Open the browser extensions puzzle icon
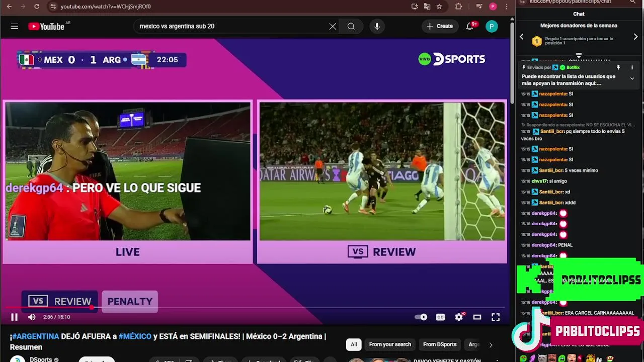644x362 pixels. pyautogui.click(x=458, y=7)
